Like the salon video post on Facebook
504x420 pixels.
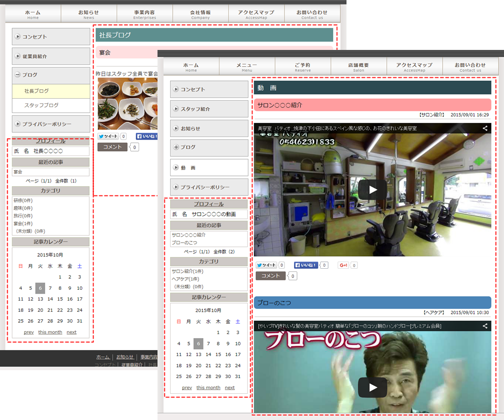[306, 265]
